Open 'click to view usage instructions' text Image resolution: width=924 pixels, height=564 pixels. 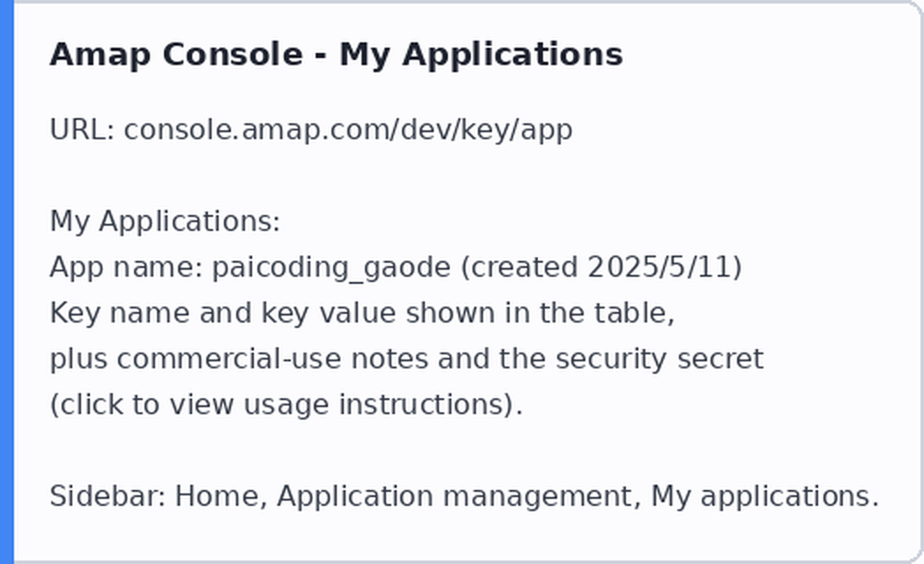[x=286, y=405]
